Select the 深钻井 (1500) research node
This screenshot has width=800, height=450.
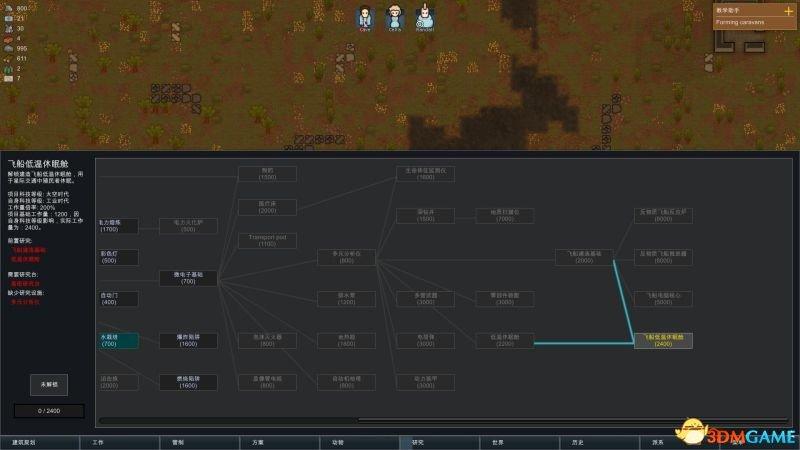tap(426, 215)
